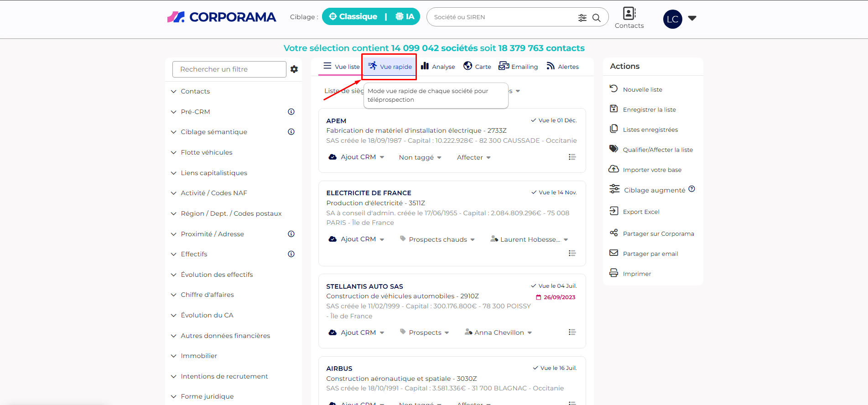Click help icon beside Ciblage augmenté
This screenshot has height=405, width=868.
[x=691, y=189]
